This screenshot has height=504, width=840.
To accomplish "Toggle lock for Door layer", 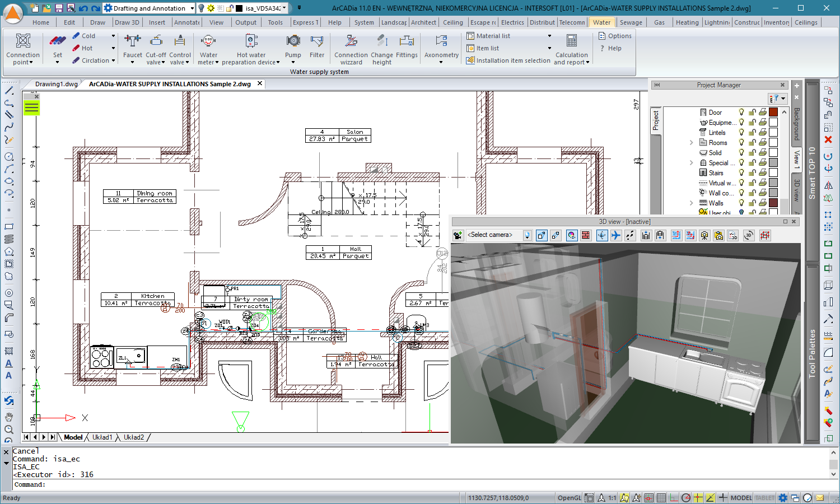I will (752, 112).
